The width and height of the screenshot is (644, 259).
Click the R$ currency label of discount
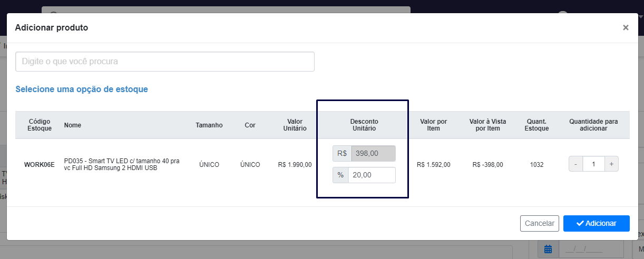(342, 153)
